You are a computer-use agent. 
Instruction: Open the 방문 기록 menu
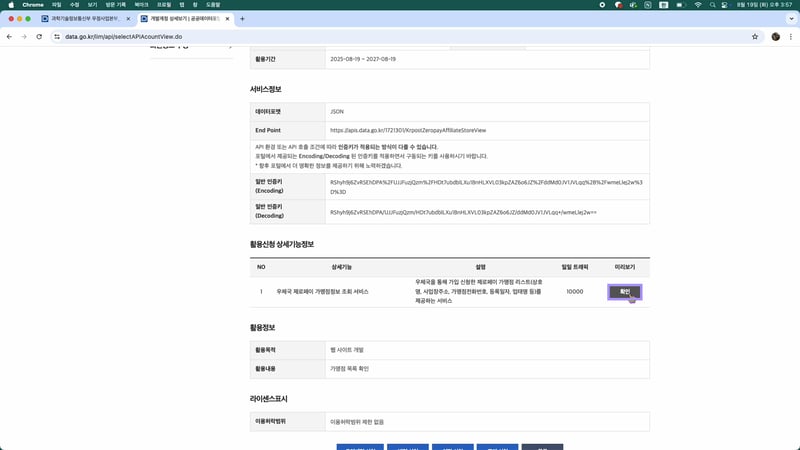point(115,5)
